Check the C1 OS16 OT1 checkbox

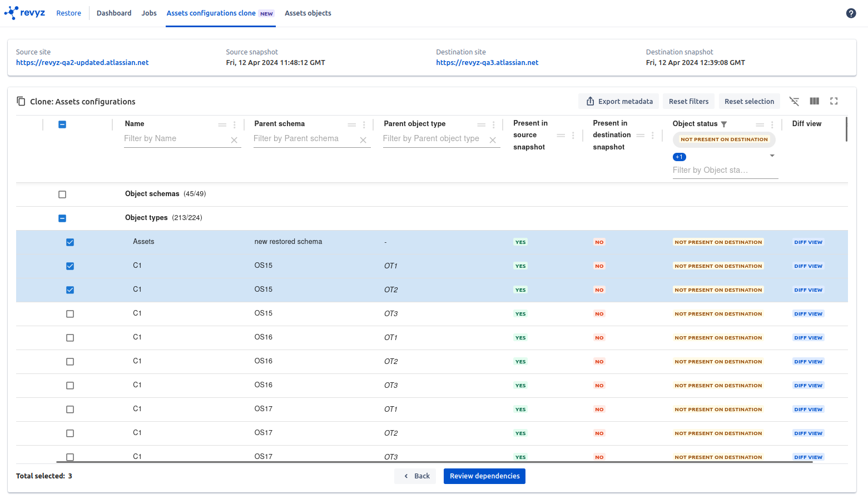[70, 338]
